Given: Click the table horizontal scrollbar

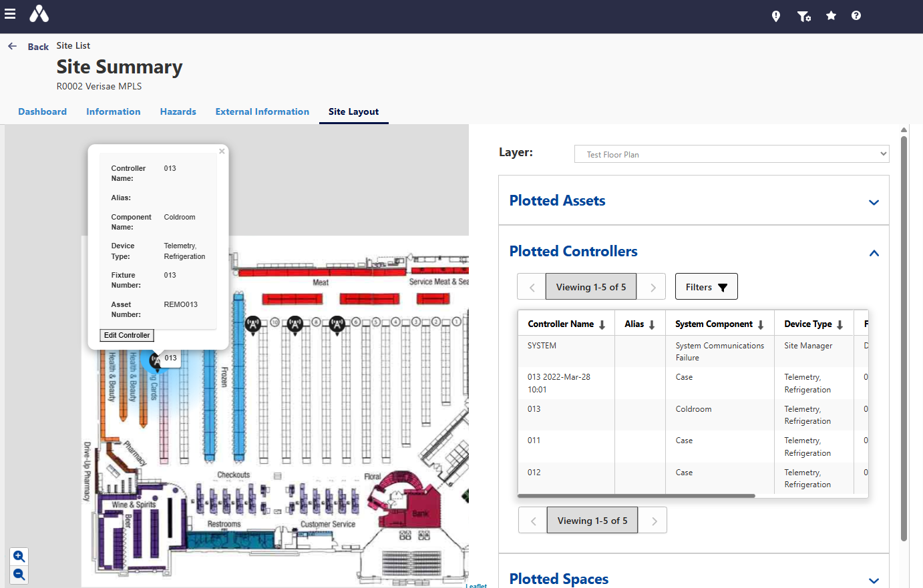Looking at the screenshot, I should pos(636,496).
